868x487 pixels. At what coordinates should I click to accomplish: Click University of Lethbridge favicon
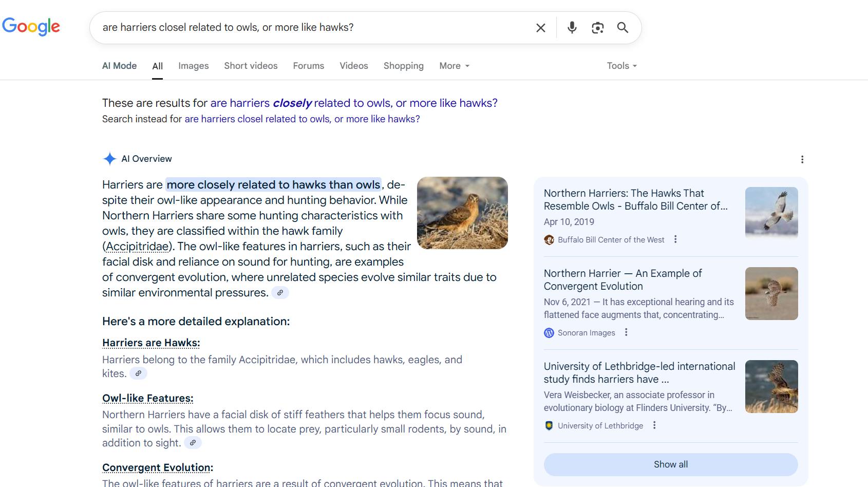click(549, 426)
